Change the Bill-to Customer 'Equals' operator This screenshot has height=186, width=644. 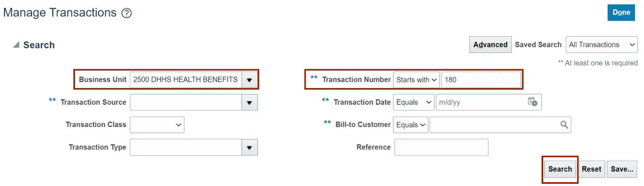pyautogui.click(x=410, y=125)
